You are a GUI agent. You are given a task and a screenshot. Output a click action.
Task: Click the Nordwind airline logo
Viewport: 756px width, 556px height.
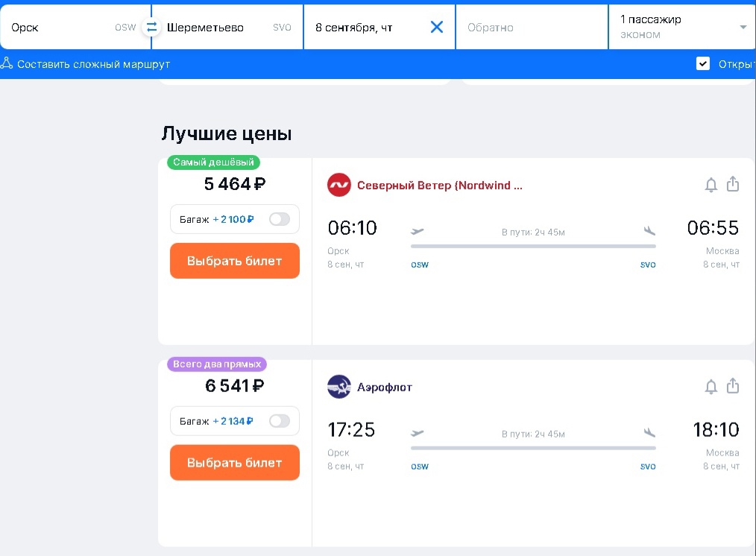[x=339, y=184]
